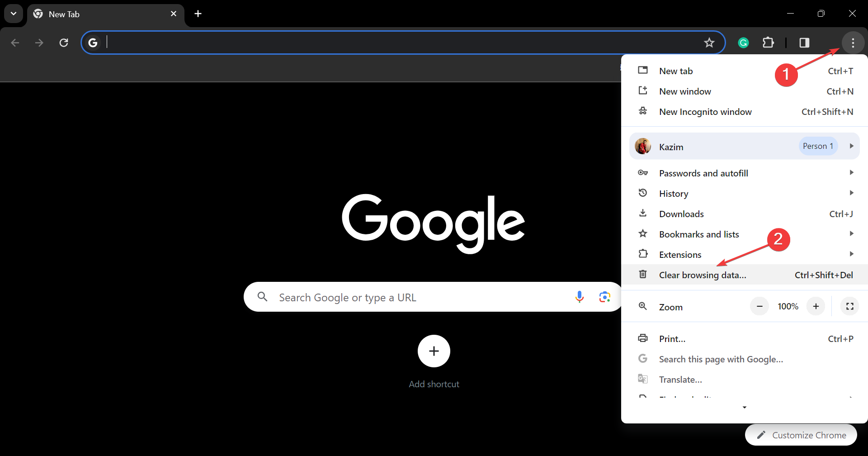This screenshot has height=456, width=868.
Task: Click the Add shortcut plus button
Action: 434,351
